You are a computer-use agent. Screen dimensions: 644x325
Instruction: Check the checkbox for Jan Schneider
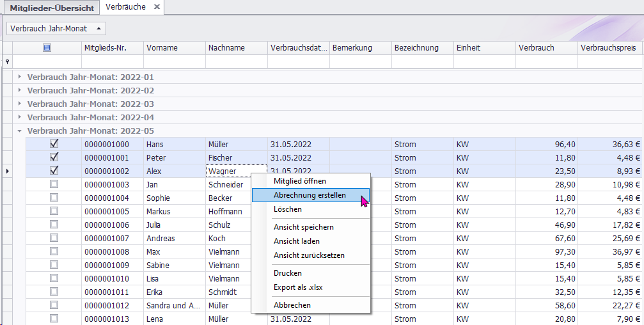pos(54,184)
